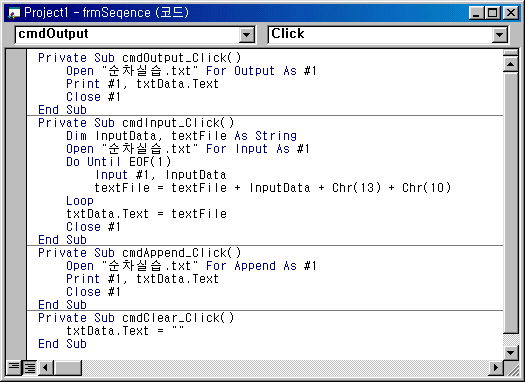Click 'Private Sub cmdInput_Click()' line
Image resolution: width=525 pixels, height=382 pixels.
click(136, 123)
